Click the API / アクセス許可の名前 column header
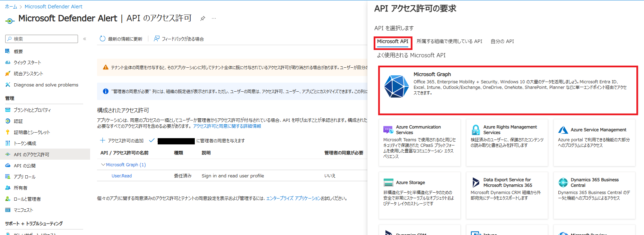This screenshot has width=644, height=235. (124, 153)
